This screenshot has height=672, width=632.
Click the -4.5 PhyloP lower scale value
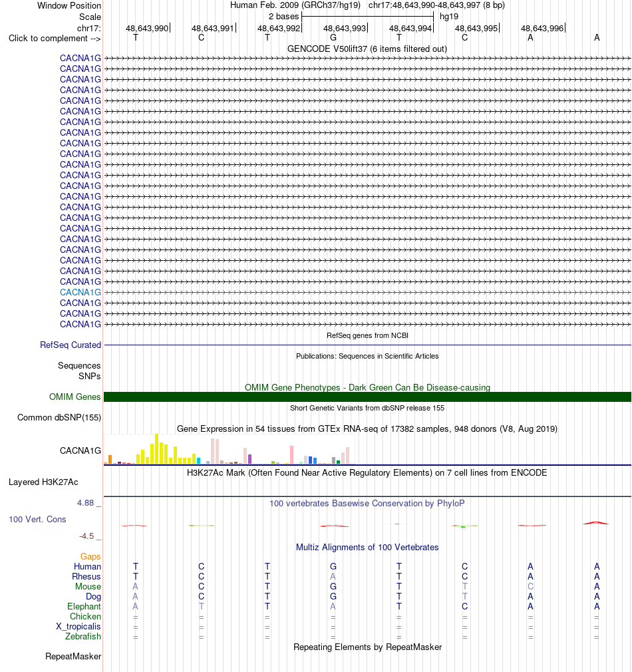coord(86,536)
